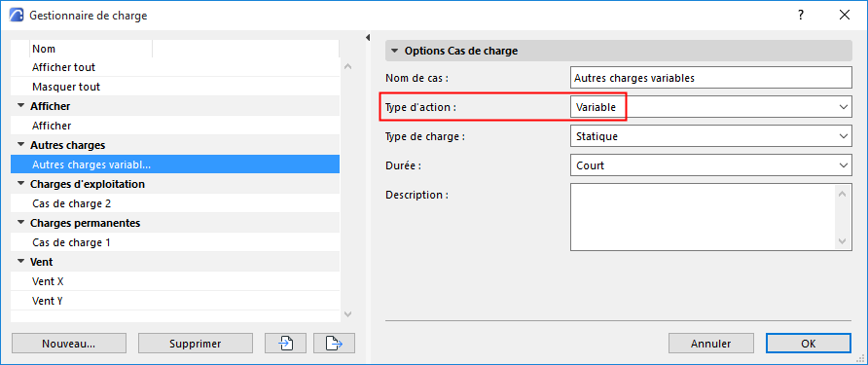Select the Afficher list item under the Afficher group

coord(175,126)
